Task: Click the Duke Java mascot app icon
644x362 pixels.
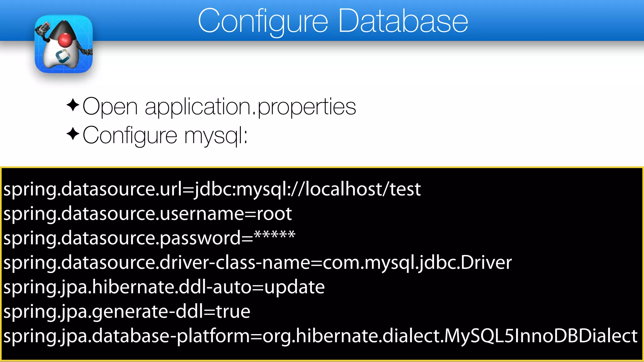Action: (64, 44)
